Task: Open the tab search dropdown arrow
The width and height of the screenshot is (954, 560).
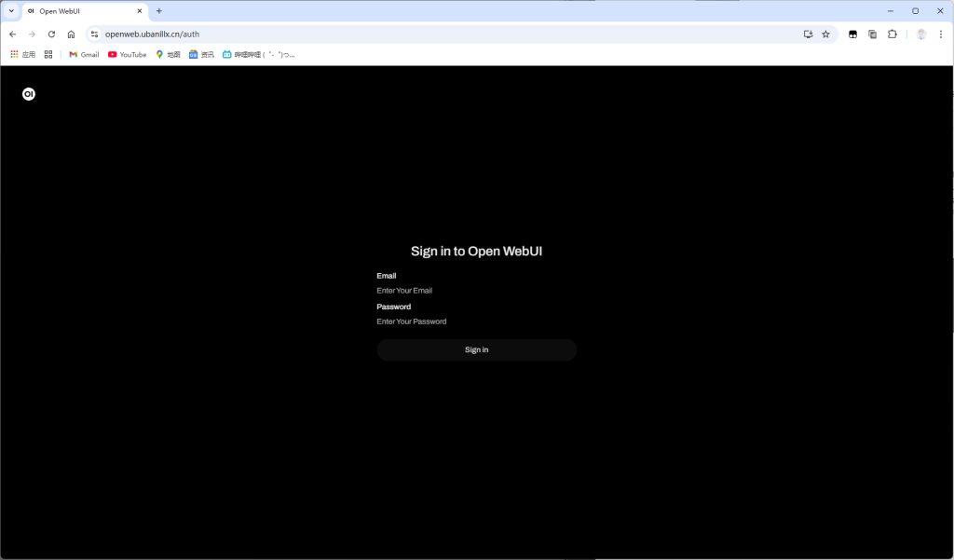Action: click(x=11, y=11)
